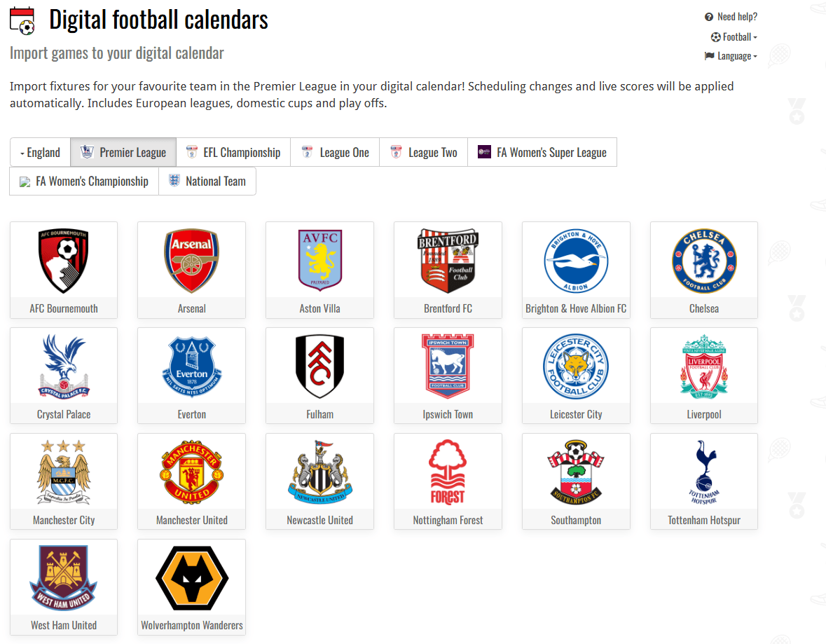Choose the Liverpool crest
Viewport: 826px width, 644px height.
pos(704,366)
